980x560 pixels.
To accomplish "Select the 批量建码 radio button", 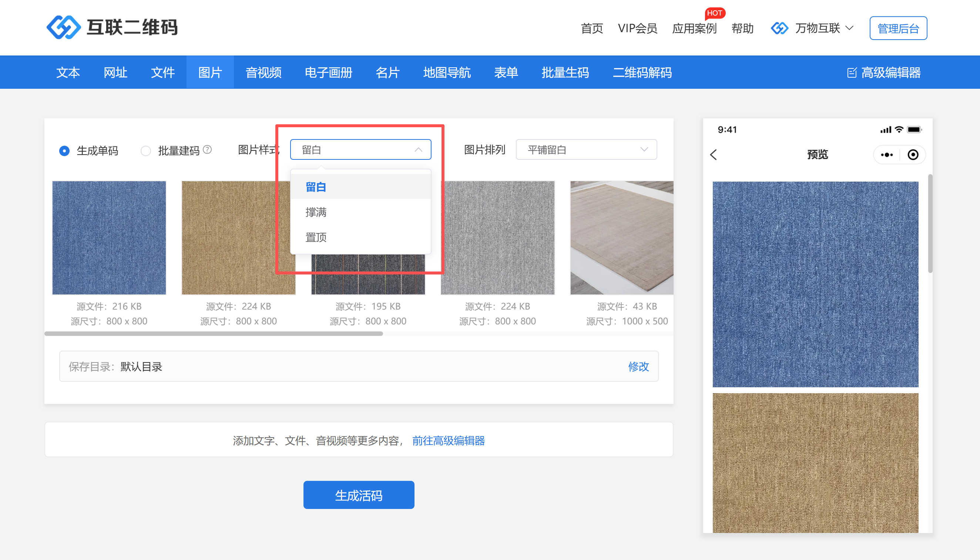I will [146, 151].
